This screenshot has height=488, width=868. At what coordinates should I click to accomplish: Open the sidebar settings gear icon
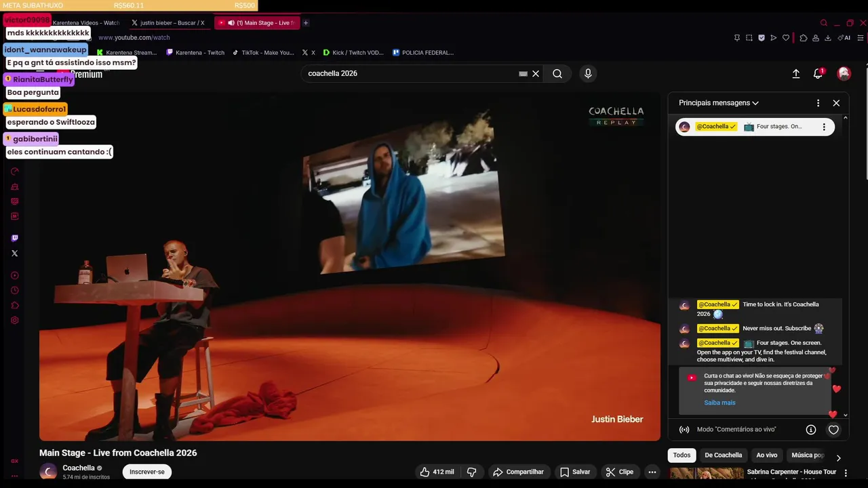click(x=15, y=320)
